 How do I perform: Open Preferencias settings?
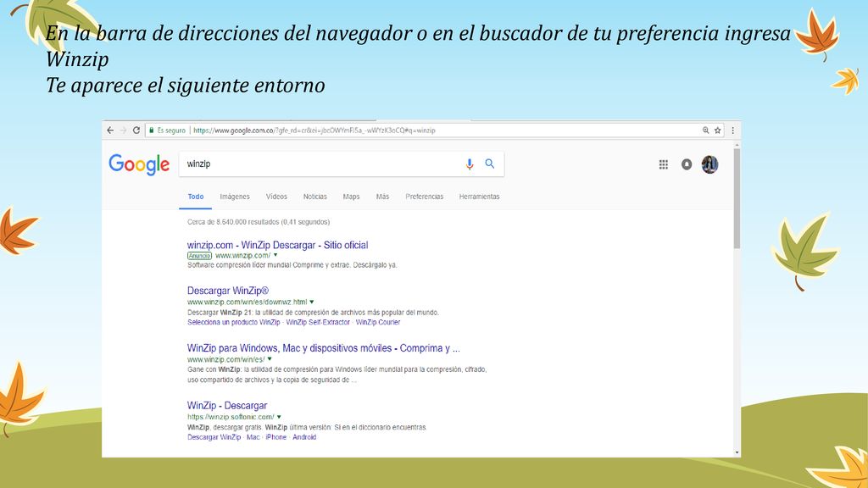[x=424, y=197]
